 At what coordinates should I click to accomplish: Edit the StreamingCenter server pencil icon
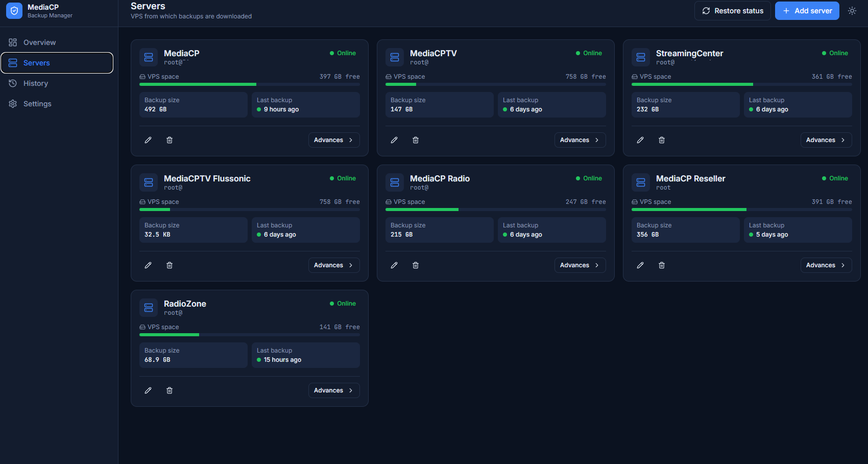[640, 140]
